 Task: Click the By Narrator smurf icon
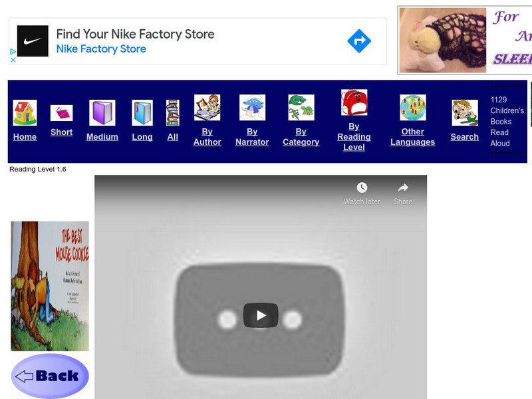252,108
